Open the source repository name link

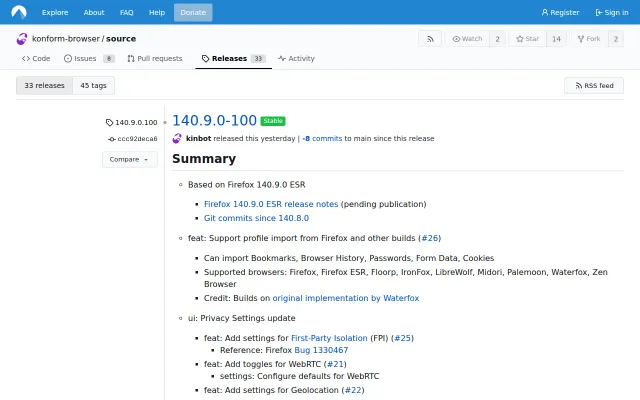tap(121, 39)
